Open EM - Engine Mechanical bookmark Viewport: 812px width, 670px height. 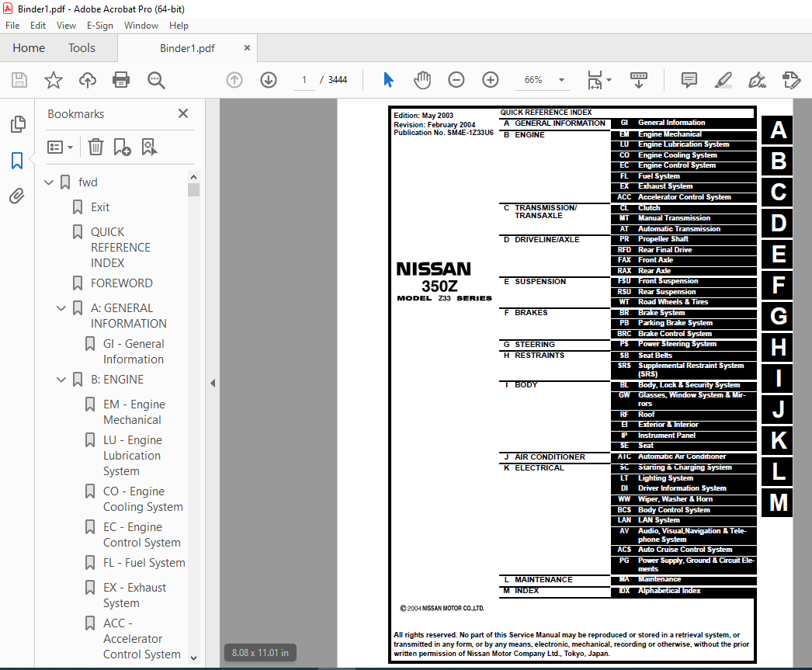tap(134, 412)
